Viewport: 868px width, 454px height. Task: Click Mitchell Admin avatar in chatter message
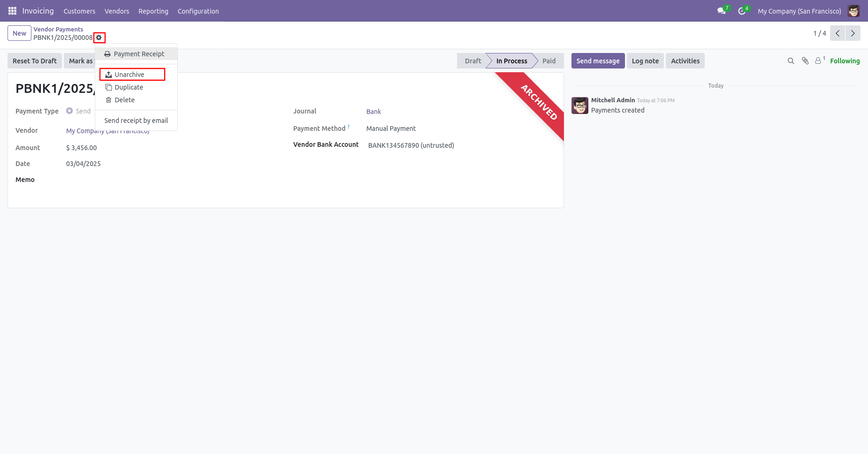[x=580, y=106]
